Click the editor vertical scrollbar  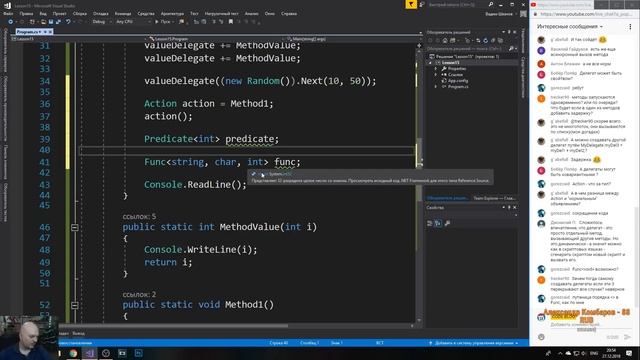tap(419, 184)
